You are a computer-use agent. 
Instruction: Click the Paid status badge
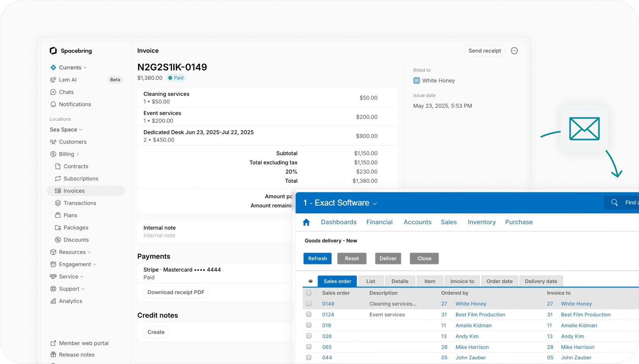point(176,78)
